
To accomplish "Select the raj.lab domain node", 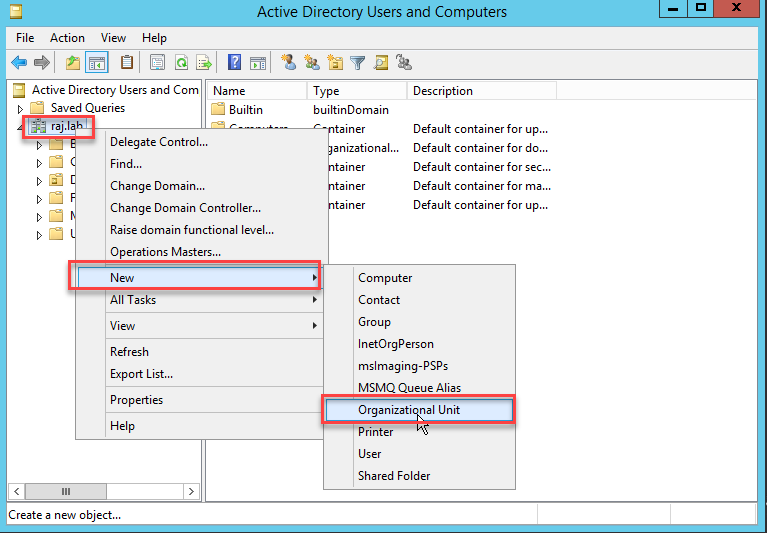I will coord(58,127).
